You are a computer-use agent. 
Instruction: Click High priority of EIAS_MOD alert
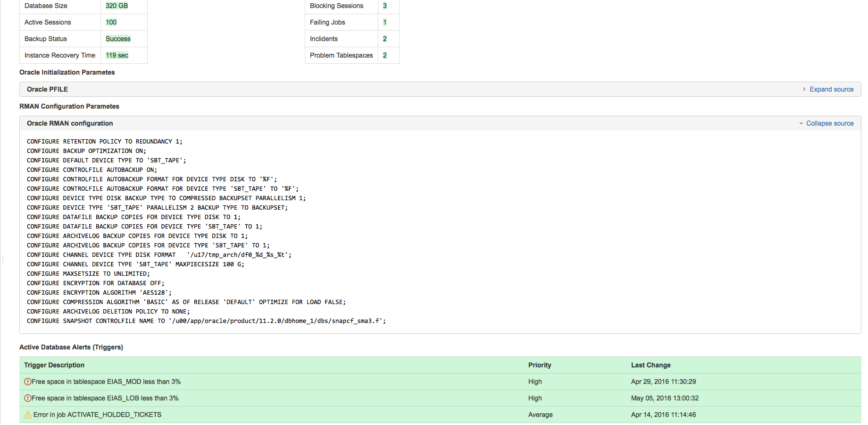point(535,382)
